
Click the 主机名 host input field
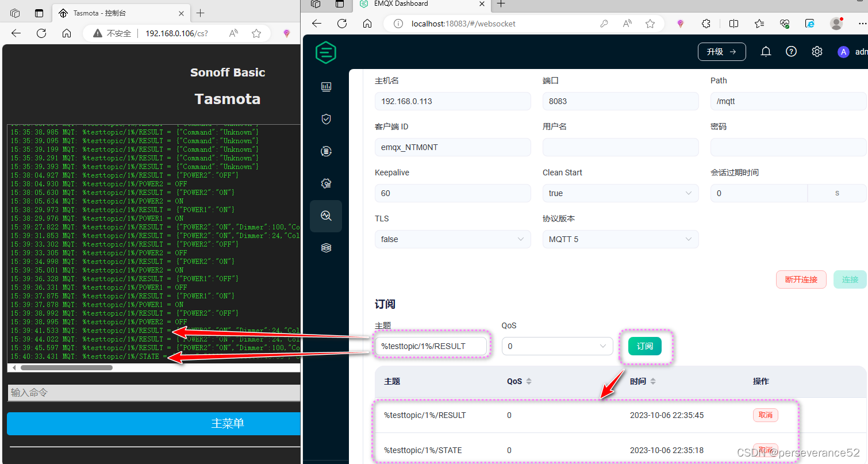click(452, 101)
